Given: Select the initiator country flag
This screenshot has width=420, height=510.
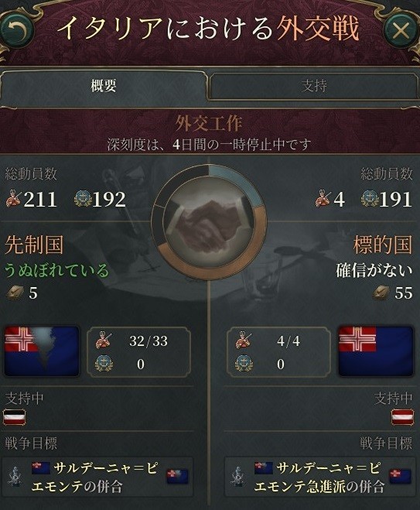Looking at the screenshot, I should click(x=42, y=351).
